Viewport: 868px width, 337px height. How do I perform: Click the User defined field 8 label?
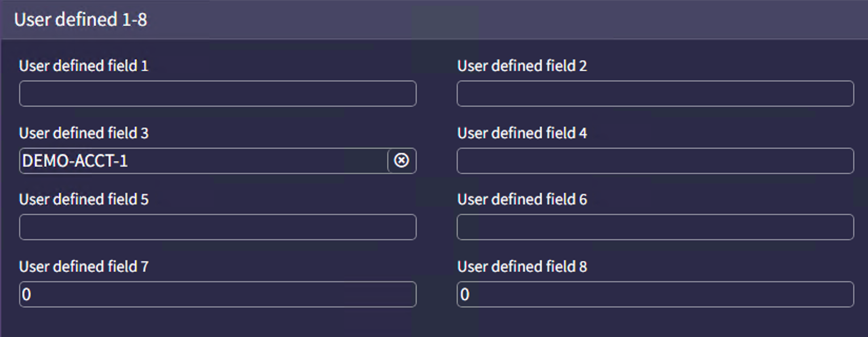tap(522, 267)
